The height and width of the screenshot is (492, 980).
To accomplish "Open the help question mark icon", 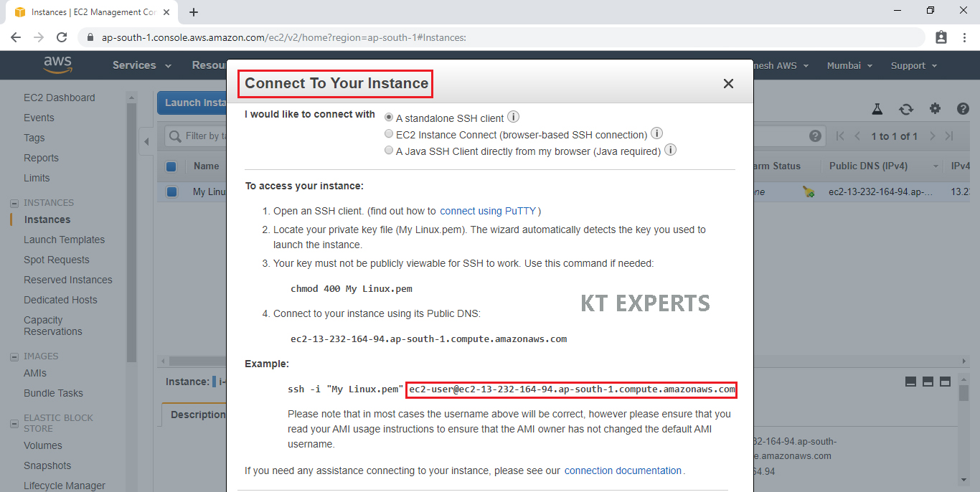I will click(x=963, y=109).
